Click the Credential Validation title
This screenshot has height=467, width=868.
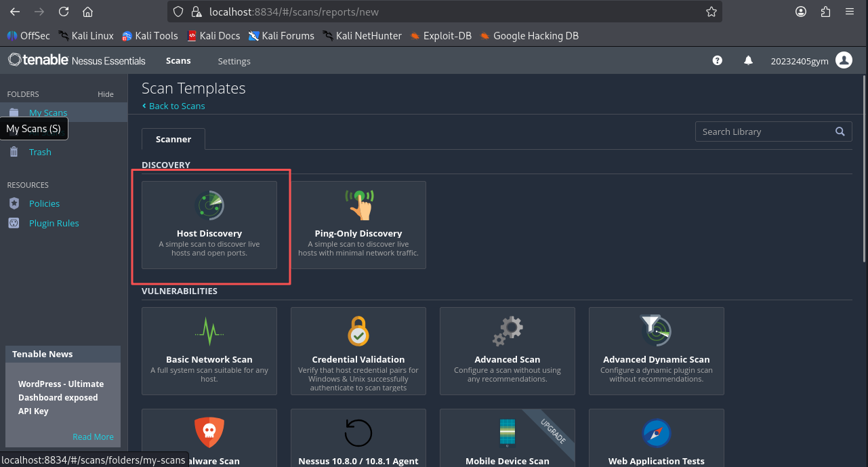(358, 359)
